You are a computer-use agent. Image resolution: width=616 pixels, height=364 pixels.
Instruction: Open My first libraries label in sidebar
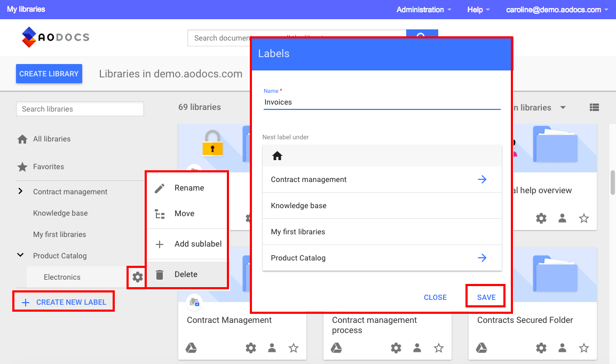(59, 234)
